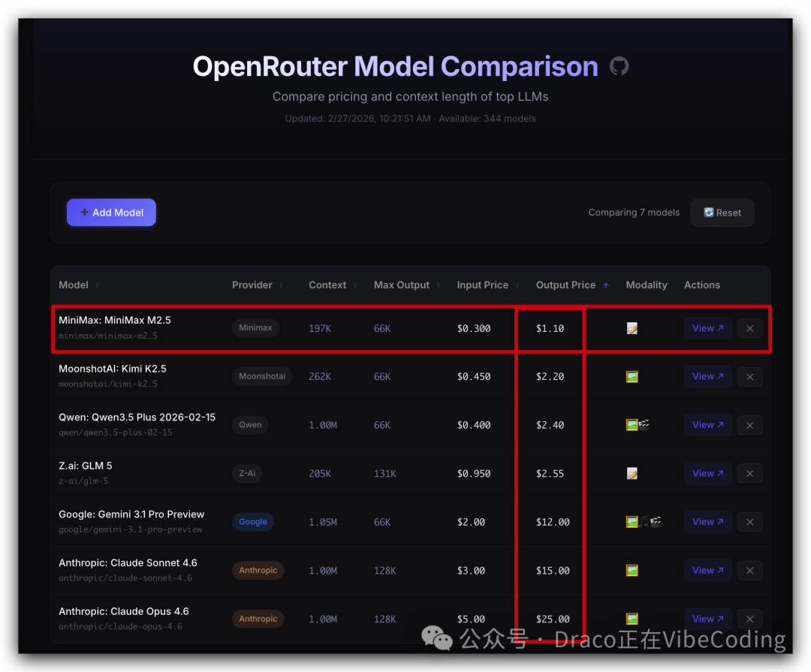Click the Updated timestamp line
811x672 pixels.
(410, 119)
